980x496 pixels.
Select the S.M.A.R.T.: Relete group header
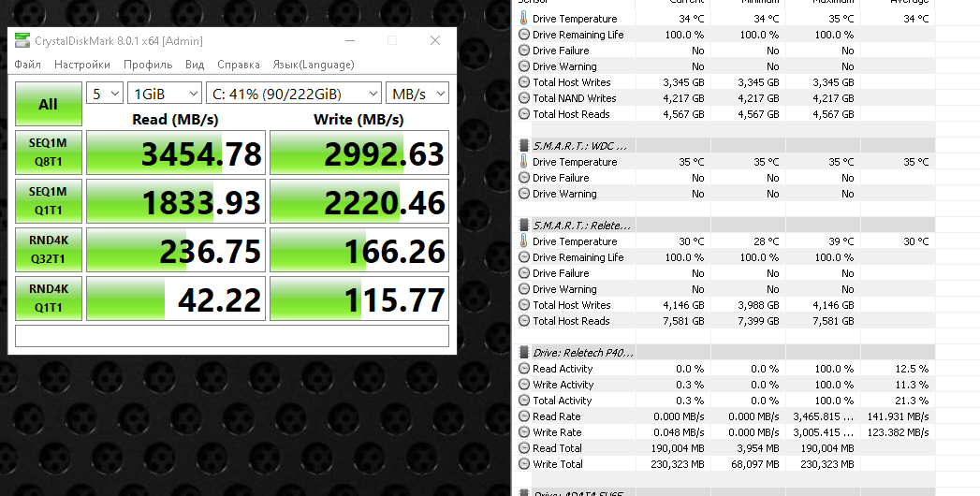point(724,225)
